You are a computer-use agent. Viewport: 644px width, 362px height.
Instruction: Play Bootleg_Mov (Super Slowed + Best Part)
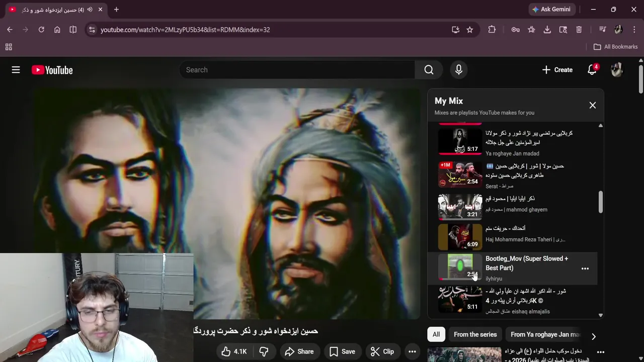pyautogui.click(x=527, y=263)
